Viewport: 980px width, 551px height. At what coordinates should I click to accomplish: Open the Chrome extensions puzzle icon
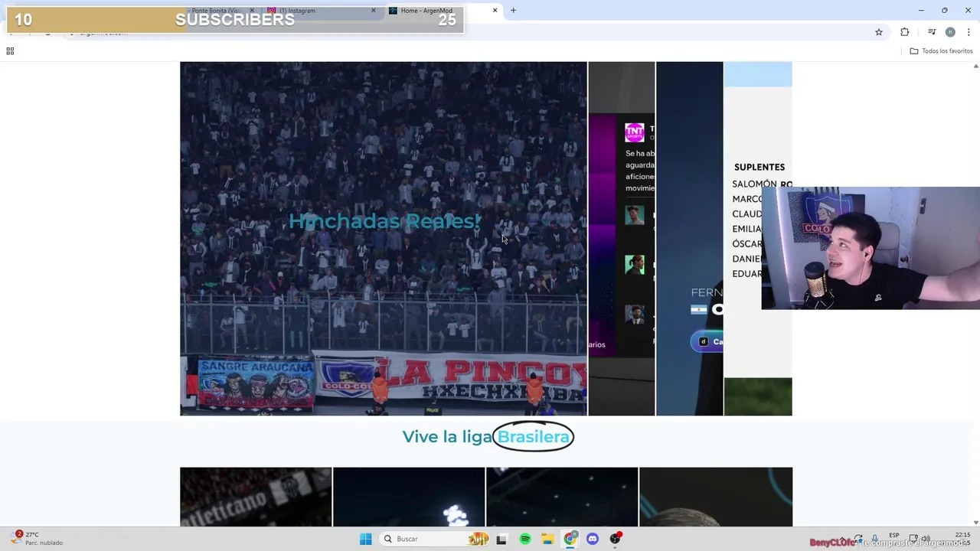[905, 32]
